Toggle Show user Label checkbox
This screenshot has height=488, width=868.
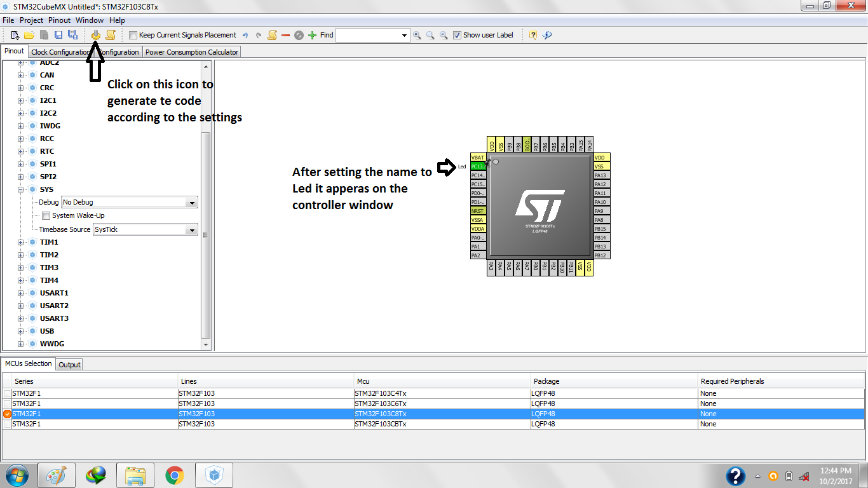pyautogui.click(x=458, y=36)
